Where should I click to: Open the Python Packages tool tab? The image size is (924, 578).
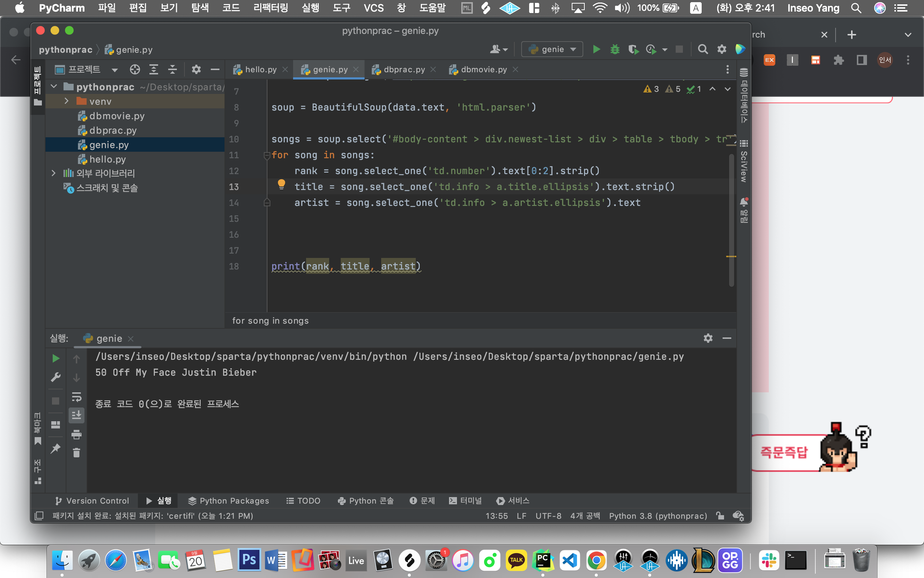(x=228, y=501)
